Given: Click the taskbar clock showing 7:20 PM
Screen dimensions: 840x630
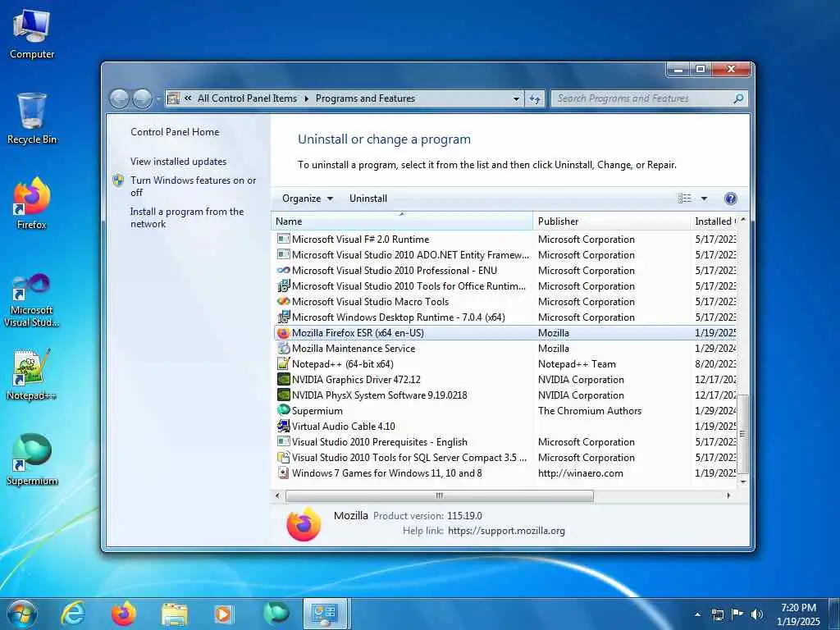Looking at the screenshot, I should pos(798,614).
